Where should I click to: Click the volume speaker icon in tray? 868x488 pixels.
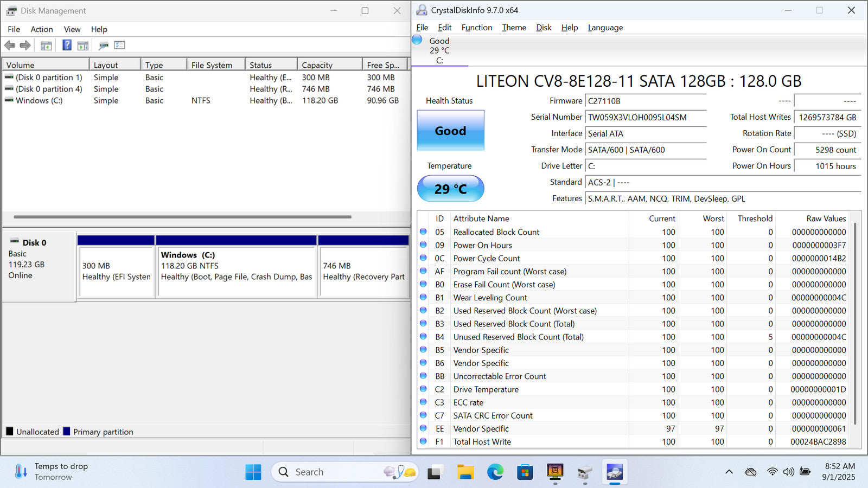coord(788,472)
